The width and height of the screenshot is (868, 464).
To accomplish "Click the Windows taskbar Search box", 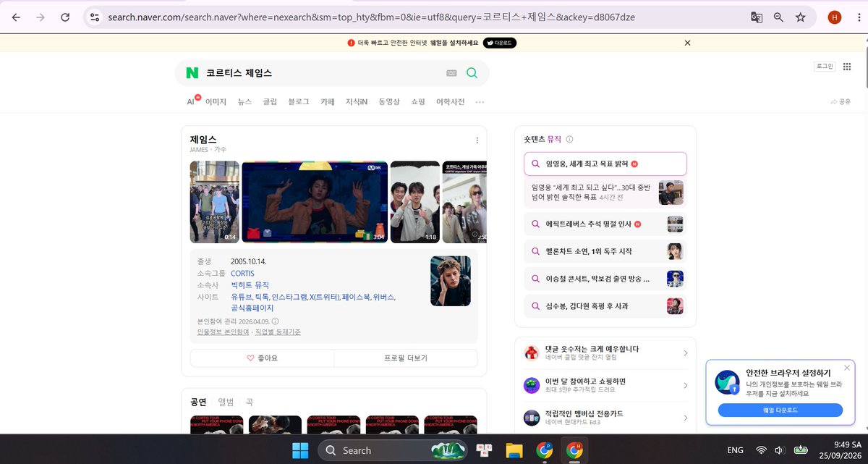I will click(393, 450).
